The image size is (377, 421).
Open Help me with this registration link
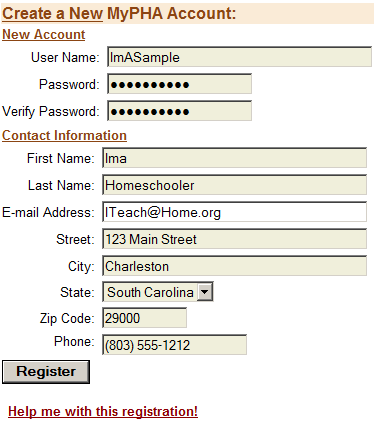pos(103,411)
